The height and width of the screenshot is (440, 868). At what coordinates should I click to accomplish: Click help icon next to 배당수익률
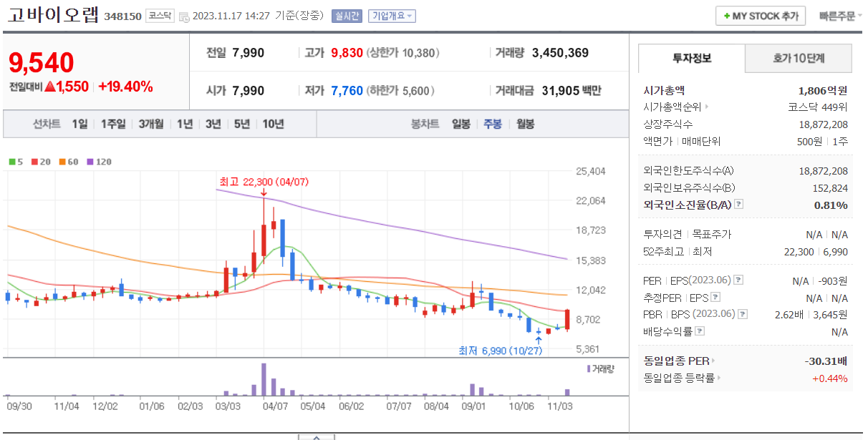tap(700, 331)
